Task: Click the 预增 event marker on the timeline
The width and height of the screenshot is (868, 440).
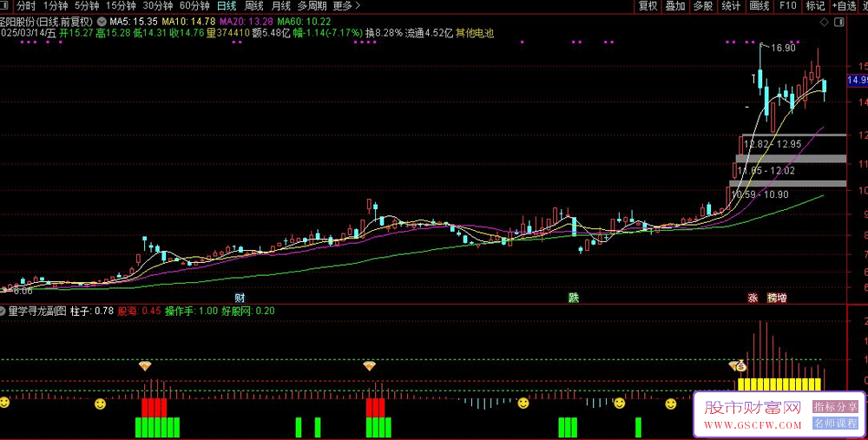Action: (777, 298)
